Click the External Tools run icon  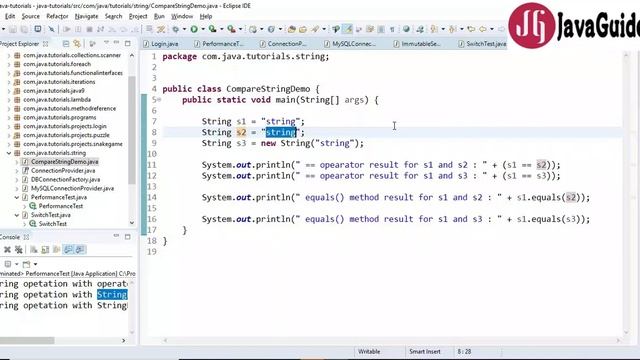pos(231,29)
